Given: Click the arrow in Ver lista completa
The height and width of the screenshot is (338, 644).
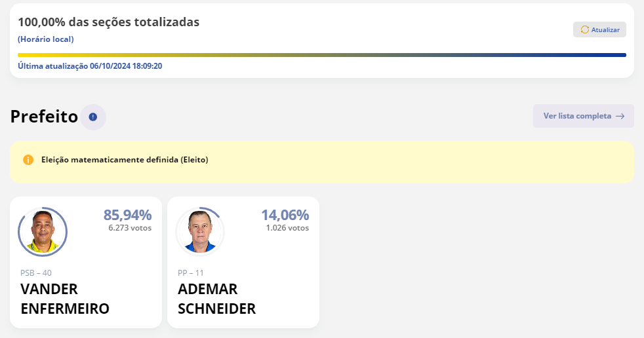Looking at the screenshot, I should click(x=620, y=116).
